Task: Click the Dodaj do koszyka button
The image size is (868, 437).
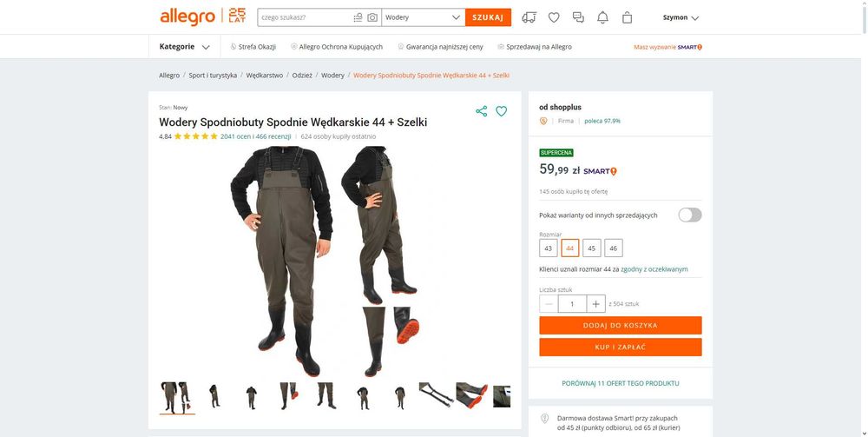Action: [x=620, y=325]
